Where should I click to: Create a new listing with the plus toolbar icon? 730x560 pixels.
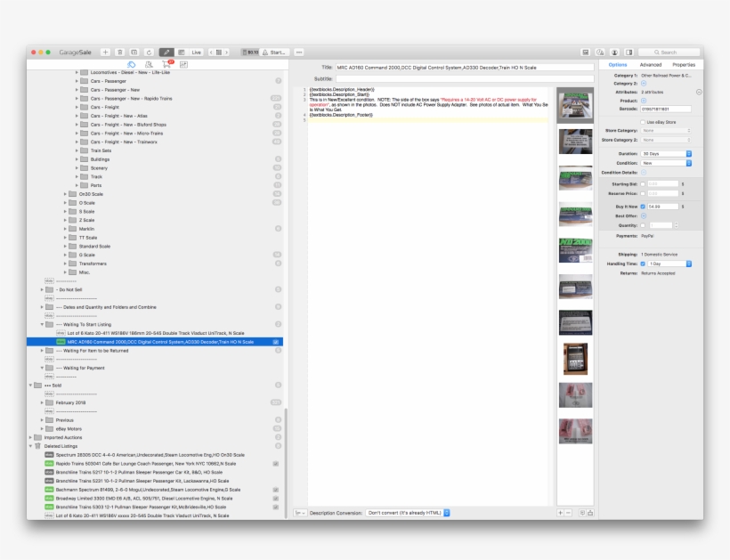(x=105, y=52)
